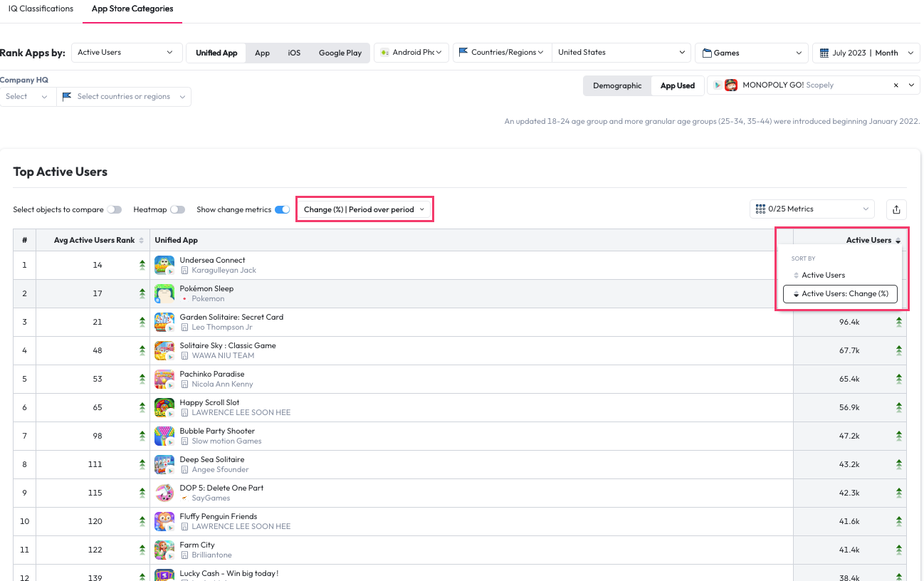Click rank value 111 for Deep Sea Solitaire
The image size is (924, 581).
click(x=95, y=464)
